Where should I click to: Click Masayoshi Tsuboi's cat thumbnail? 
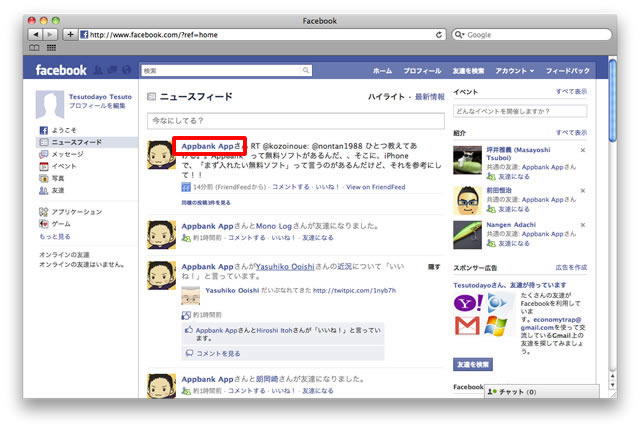coord(467,160)
